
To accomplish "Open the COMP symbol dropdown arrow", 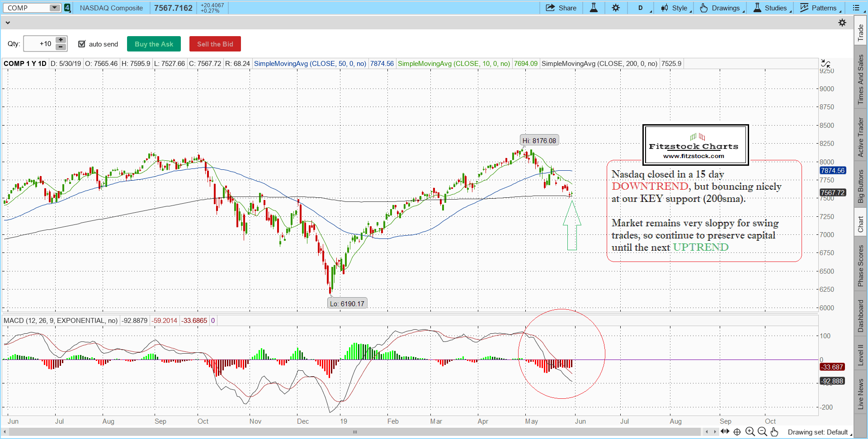I will point(54,8).
